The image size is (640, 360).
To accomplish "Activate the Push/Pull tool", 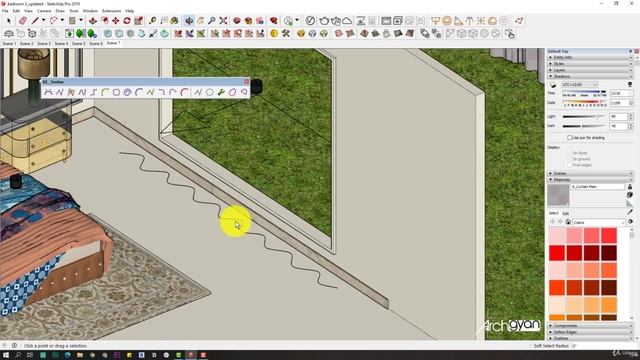I will pos(93,20).
